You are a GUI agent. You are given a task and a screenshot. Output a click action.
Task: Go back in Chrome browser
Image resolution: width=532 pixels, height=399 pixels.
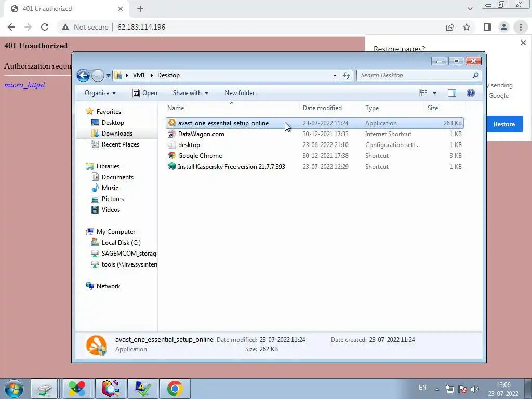(x=11, y=27)
